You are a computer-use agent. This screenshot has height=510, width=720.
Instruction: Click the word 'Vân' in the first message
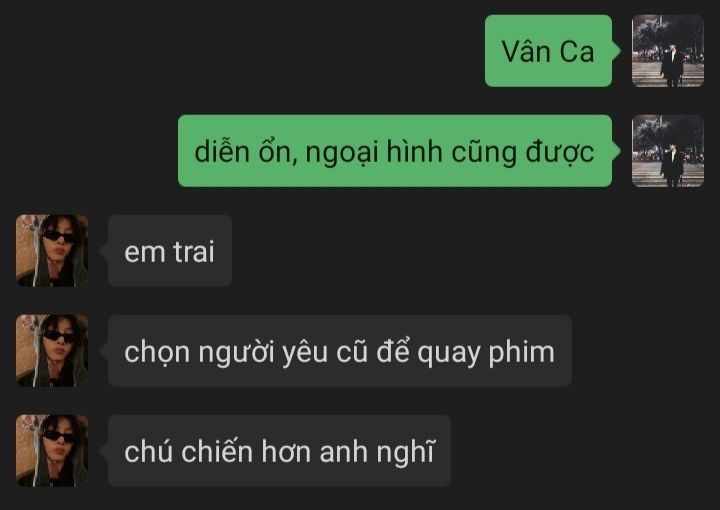(x=526, y=50)
